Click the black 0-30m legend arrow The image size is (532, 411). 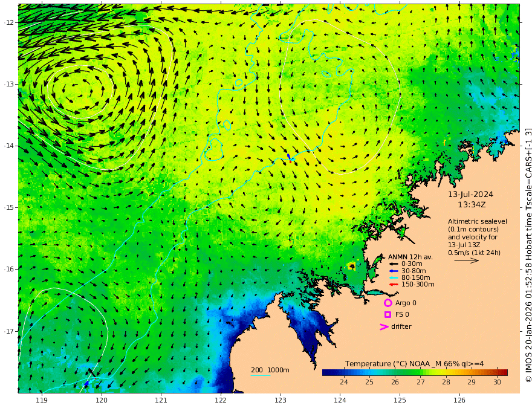[x=394, y=264]
